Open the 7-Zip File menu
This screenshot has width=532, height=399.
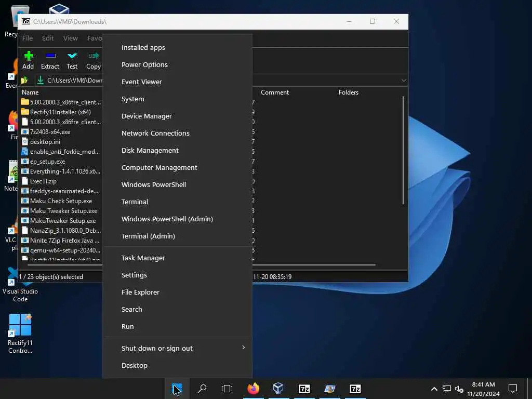(28, 38)
